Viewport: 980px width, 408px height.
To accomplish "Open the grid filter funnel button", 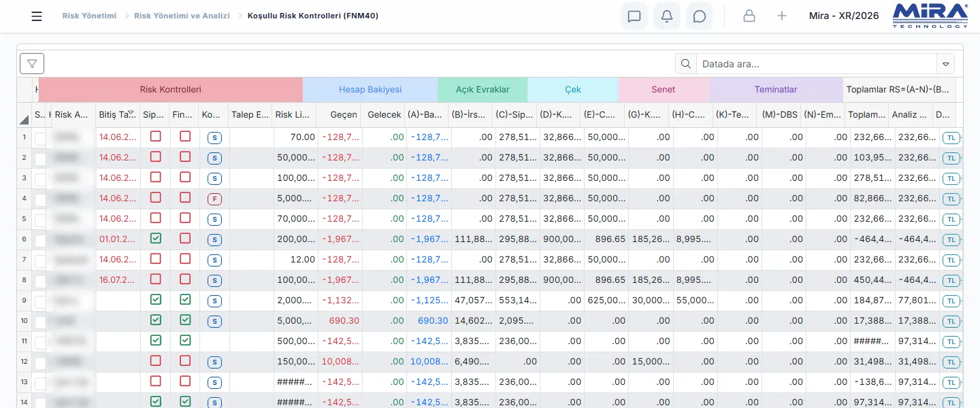I will [32, 63].
